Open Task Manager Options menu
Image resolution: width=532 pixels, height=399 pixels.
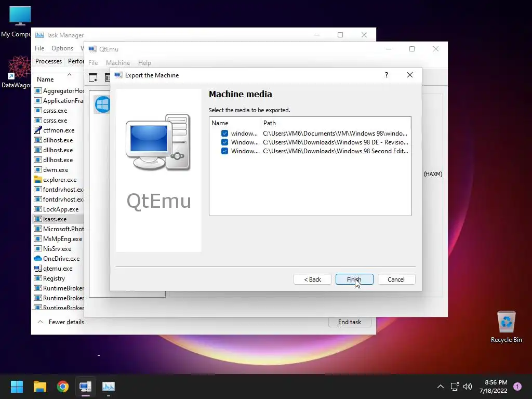[62, 48]
